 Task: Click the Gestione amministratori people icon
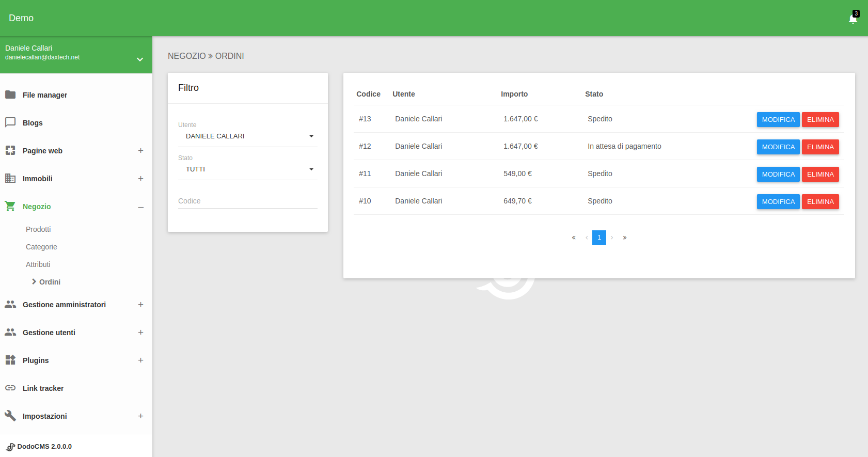pos(10,304)
